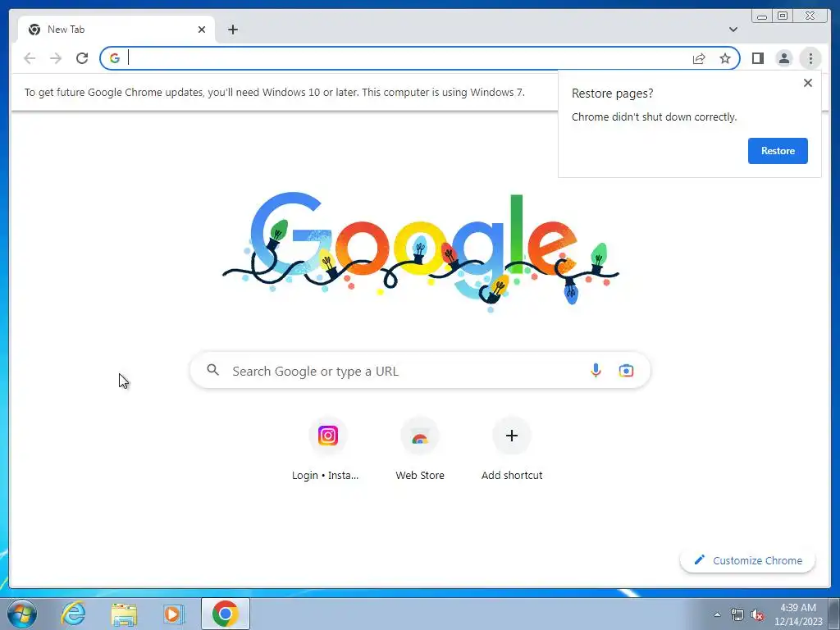The height and width of the screenshot is (630, 840).
Task: Click the magnifier icon in the search box
Action: click(x=213, y=370)
